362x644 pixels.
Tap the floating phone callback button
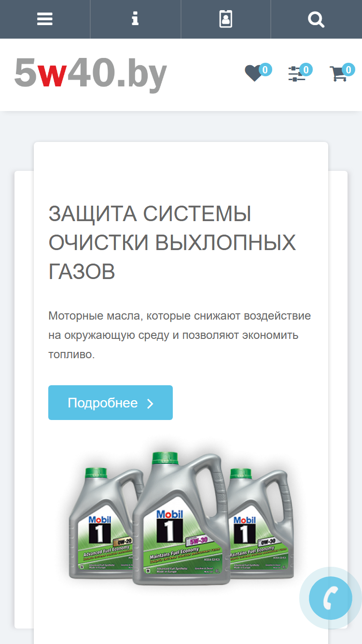pyautogui.click(x=331, y=598)
